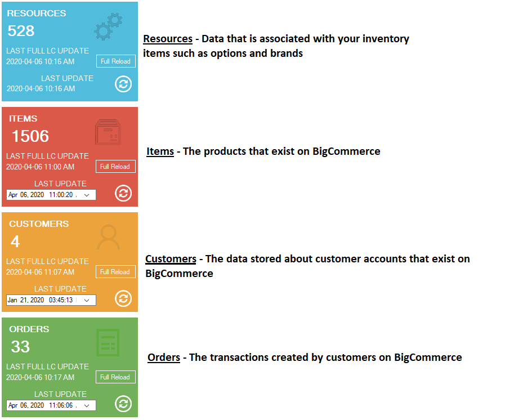Expand the Customers last update date picker
This screenshot has height=420, width=532.
point(87,300)
